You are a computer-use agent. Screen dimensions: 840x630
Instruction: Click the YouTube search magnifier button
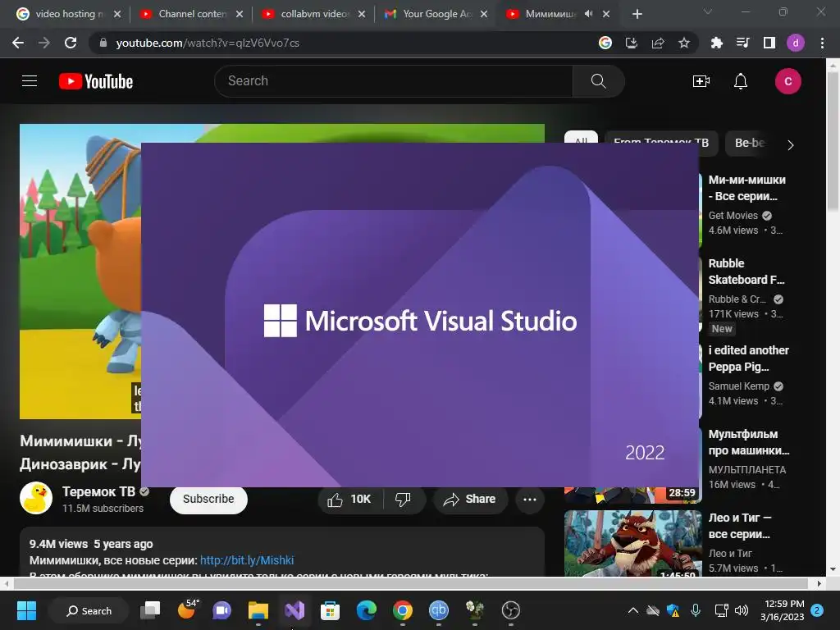pyautogui.click(x=598, y=81)
